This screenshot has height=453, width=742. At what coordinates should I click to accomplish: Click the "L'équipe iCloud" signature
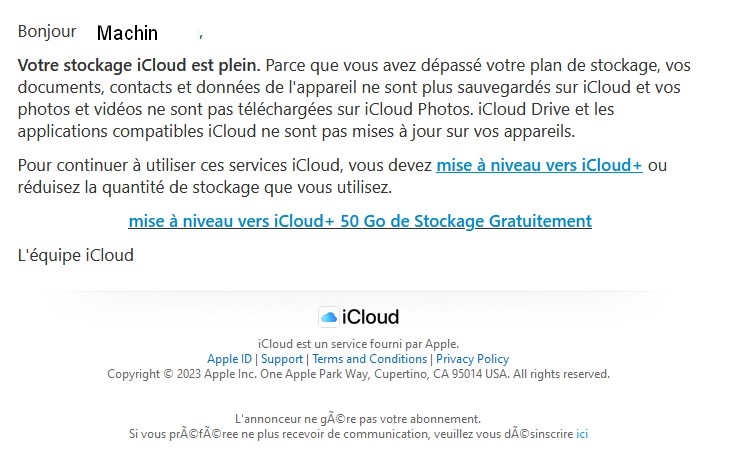pos(76,255)
